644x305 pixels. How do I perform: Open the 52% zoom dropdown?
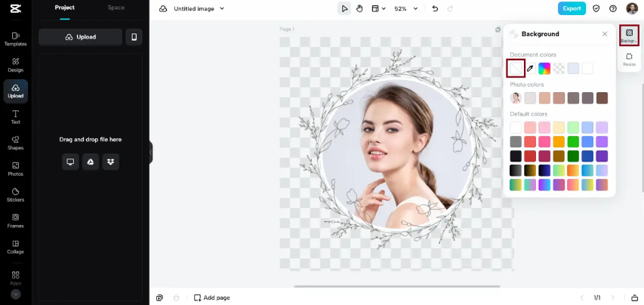click(x=405, y=8)
